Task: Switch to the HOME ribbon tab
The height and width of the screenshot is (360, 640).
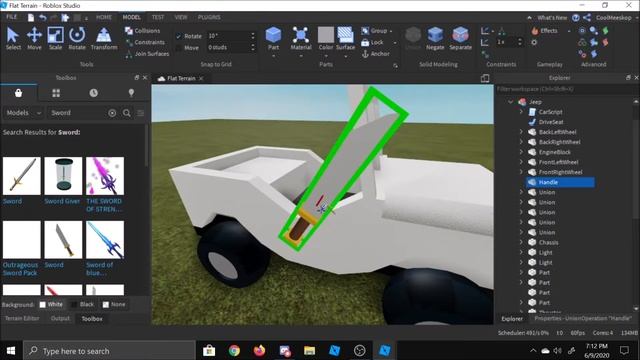Action: 104,17
